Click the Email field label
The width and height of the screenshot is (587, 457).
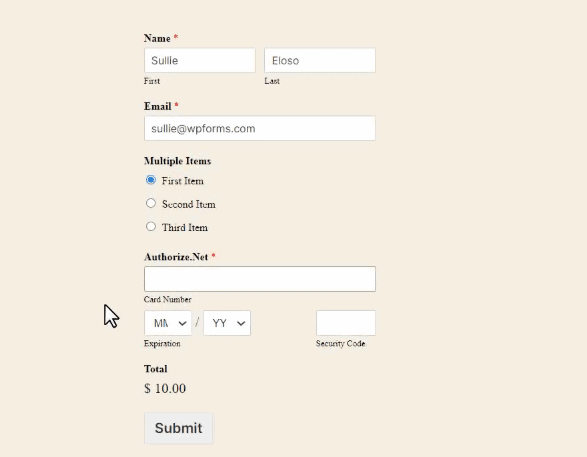click(158, 106)
